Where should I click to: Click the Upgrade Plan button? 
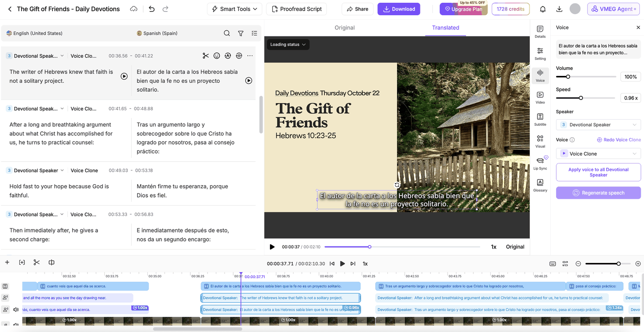tap(464, 9)
